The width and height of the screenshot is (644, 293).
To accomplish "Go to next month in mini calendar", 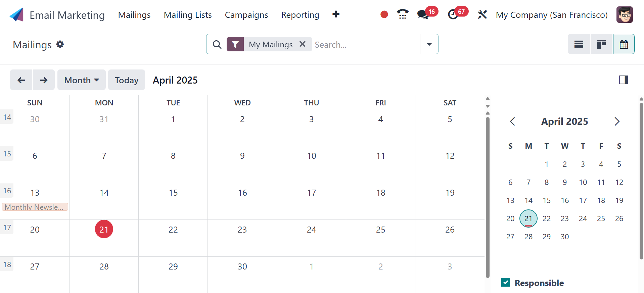I will point(617,121).
